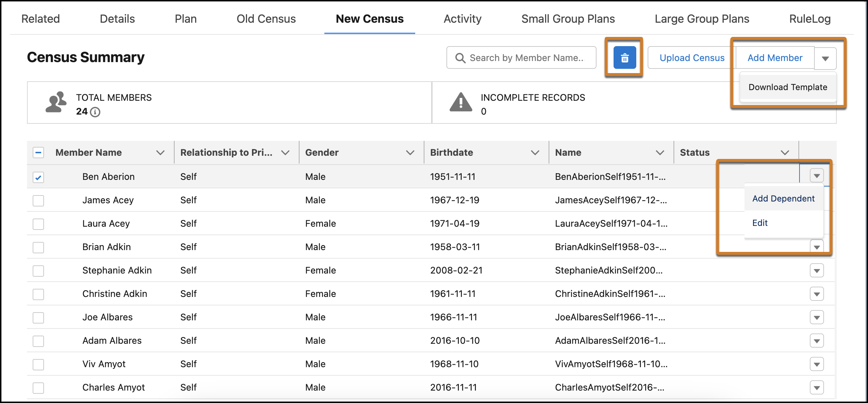This screenshot has width=868, height=403.
Task: Click the incomplete records warning triangle icon
Action: pyautogui.click(x=461, y=102)
